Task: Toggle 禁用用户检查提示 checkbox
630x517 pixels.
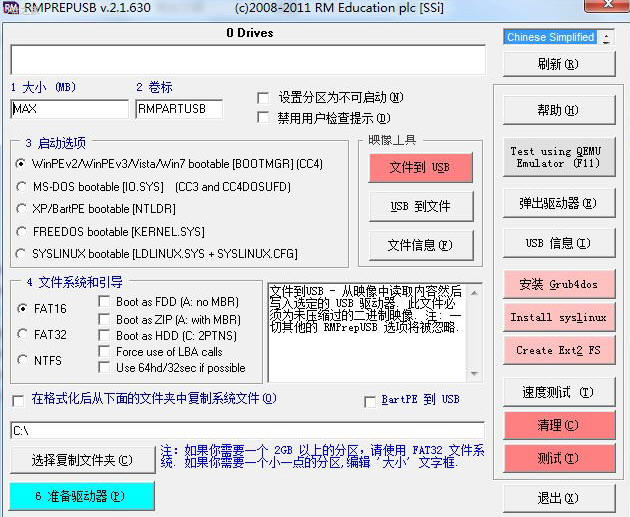Action: pyautogui.click(x=263, y=117)
